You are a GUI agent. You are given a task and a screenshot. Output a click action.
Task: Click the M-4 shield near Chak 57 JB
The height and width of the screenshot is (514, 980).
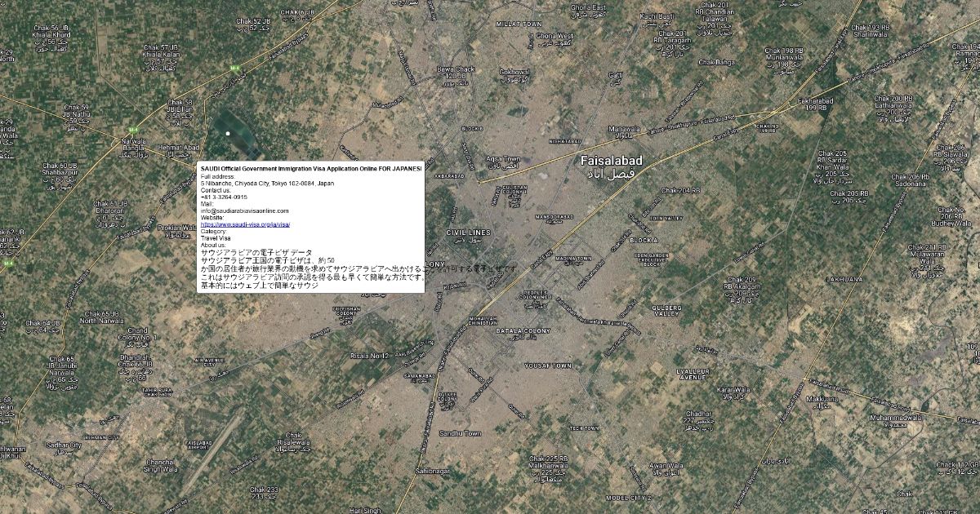(235, 69)
